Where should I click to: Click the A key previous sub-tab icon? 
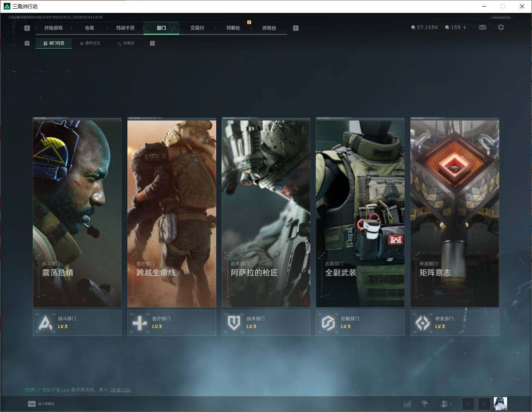tap(27, 43)
